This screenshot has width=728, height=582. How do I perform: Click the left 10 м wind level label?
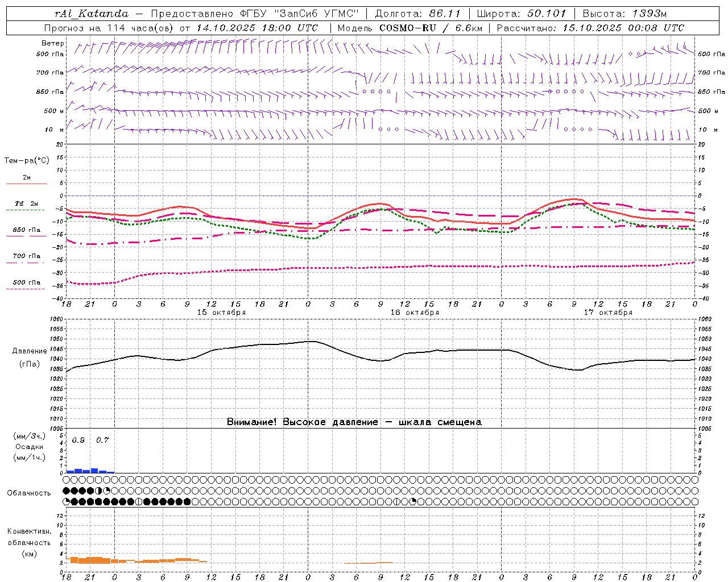54,130
